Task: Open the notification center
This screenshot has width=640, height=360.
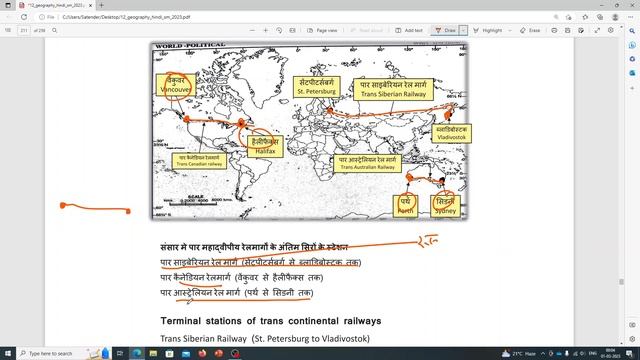Action: (x=629, y=353)
